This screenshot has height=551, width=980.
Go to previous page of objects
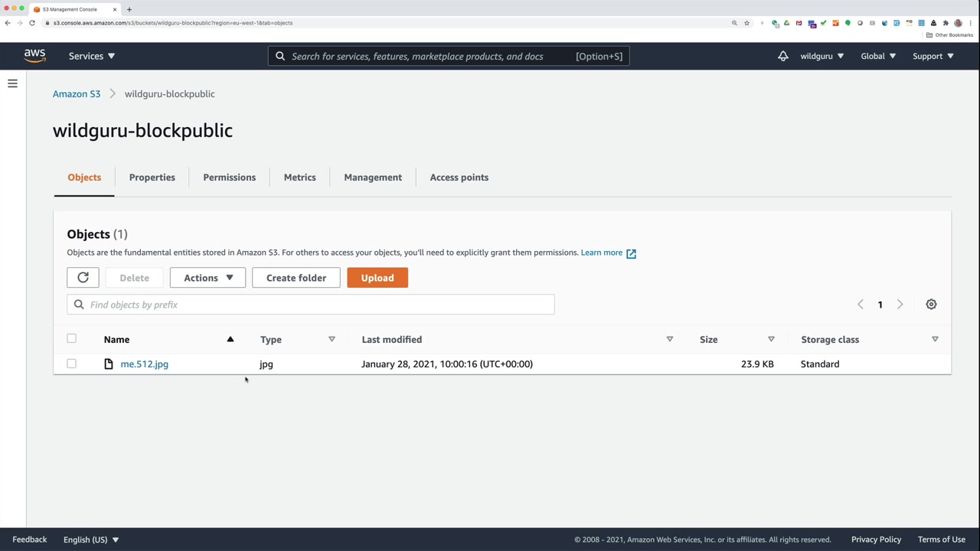(860, 305)
